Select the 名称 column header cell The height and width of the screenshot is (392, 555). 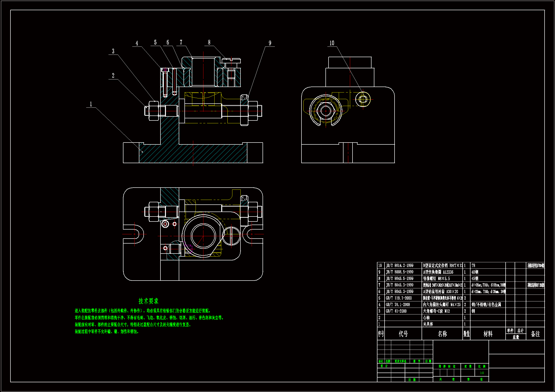point(442,334)
